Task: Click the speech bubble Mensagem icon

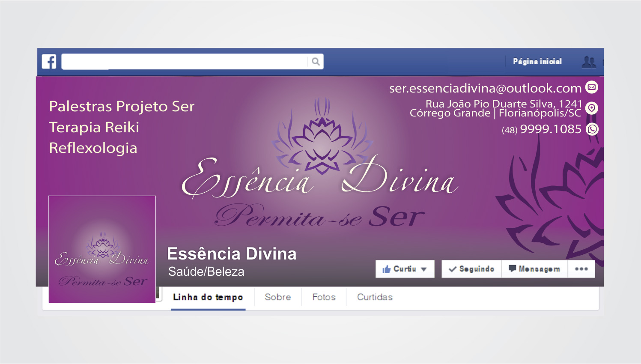Action: tap(512, 269)
